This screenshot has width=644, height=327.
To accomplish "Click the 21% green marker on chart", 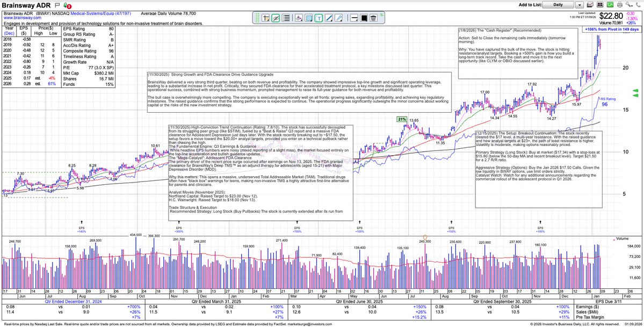I will 401,119.
